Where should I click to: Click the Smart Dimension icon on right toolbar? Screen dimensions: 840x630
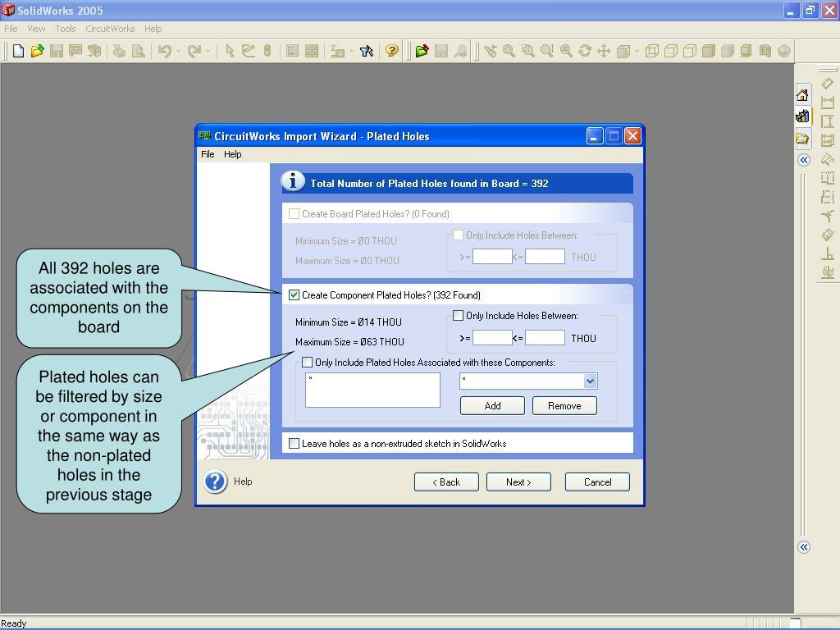[x=828, y=83]
